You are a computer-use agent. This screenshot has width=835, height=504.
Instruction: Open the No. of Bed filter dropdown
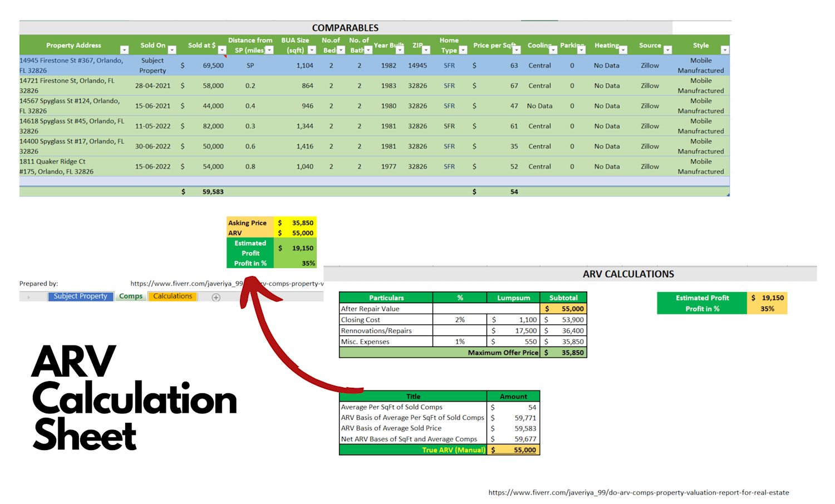pyautogui.click(x=341, y=50)
